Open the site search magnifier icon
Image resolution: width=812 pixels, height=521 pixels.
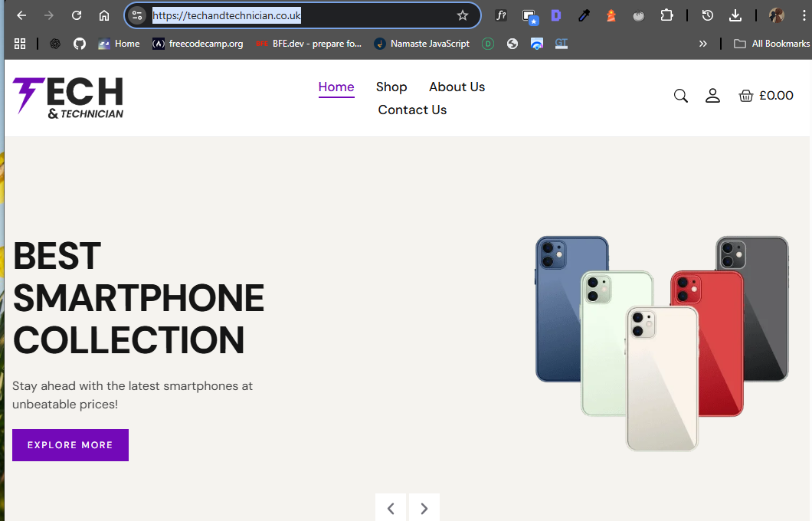point(680,96)
